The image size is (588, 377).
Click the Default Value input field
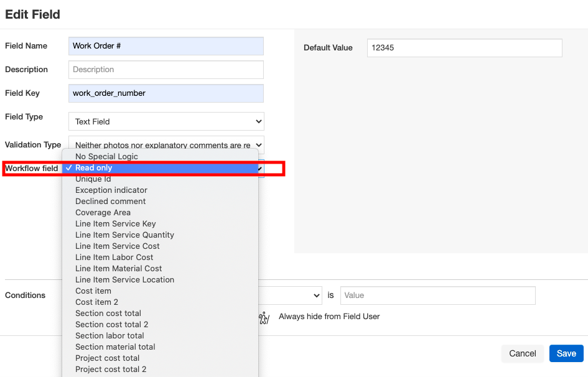pyautogui.click(x=464, y=48)
